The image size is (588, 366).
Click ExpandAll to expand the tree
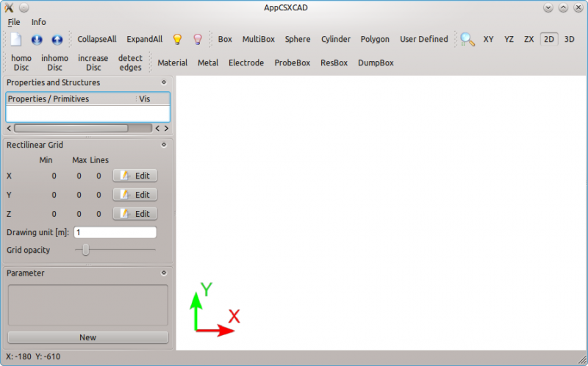pyautogui.click(x=144, y=40)
